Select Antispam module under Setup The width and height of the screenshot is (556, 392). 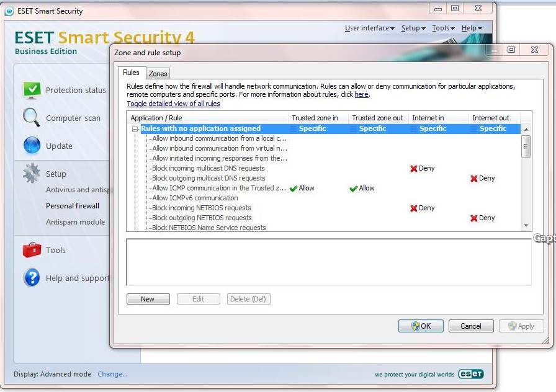(x=75, y=222)
